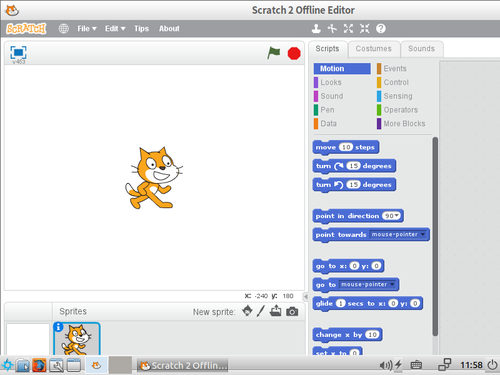Screen dimensions: 500x375
Task: Click network connections tray icon
Action: (x=445, y=365)
